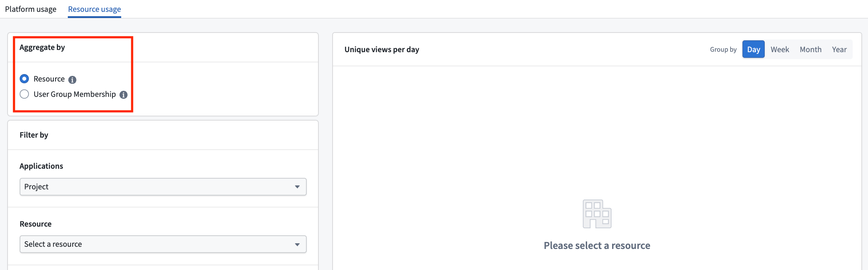The height and width of the screenshot is (270, 868).
Task: Click the Please select a resource message
Action: coord(597,245)
